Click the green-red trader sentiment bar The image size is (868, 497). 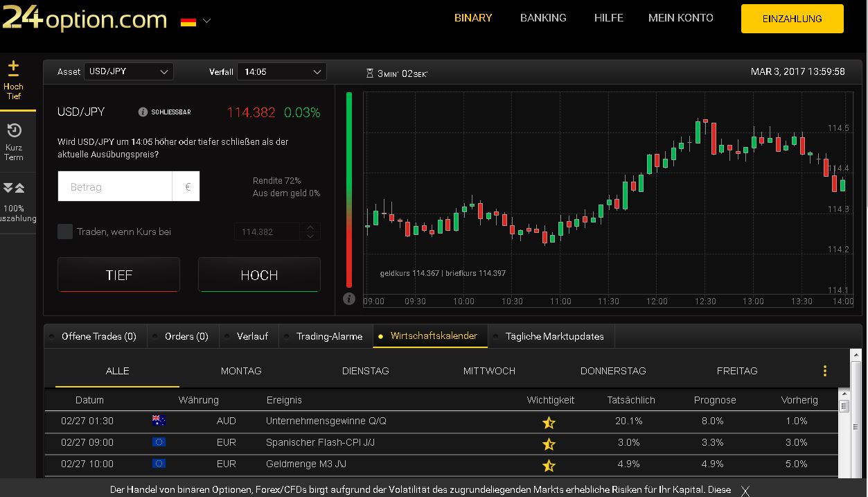click(x=349, y=189)
